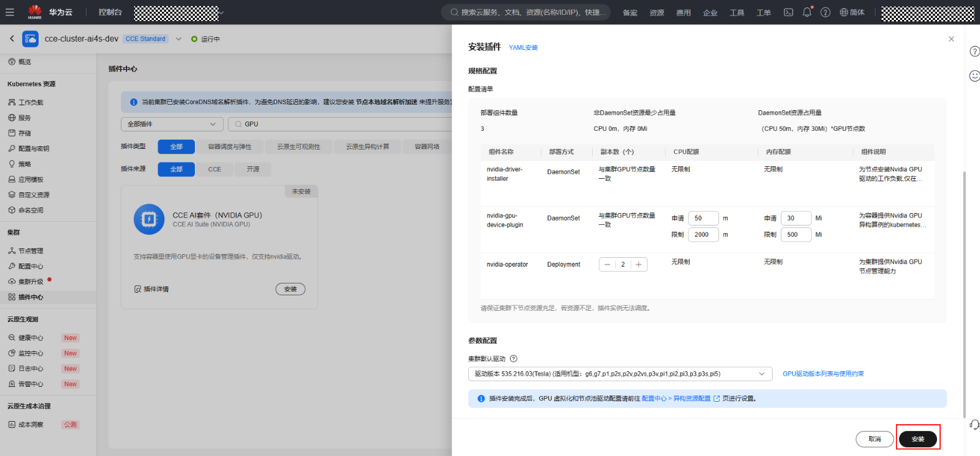980x456 pixels.
Task: Click 取消 to cancel installation
Action: pos(875,439)
